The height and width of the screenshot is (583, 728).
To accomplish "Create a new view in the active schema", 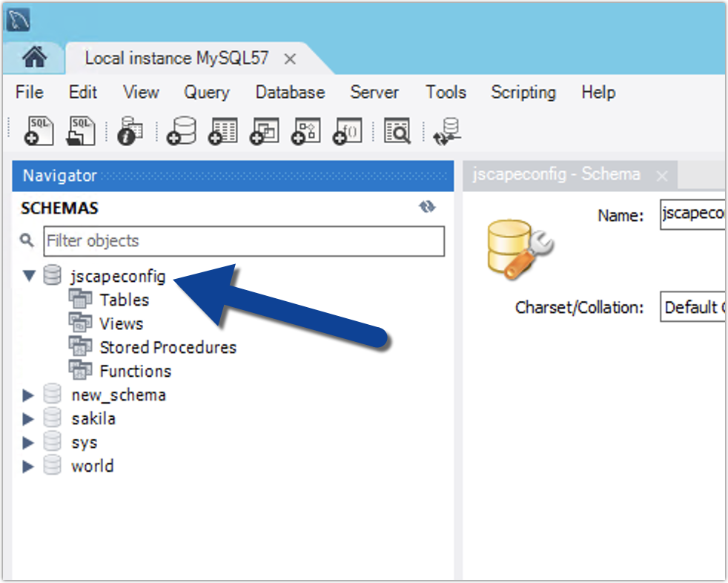I will coord(263,130).
